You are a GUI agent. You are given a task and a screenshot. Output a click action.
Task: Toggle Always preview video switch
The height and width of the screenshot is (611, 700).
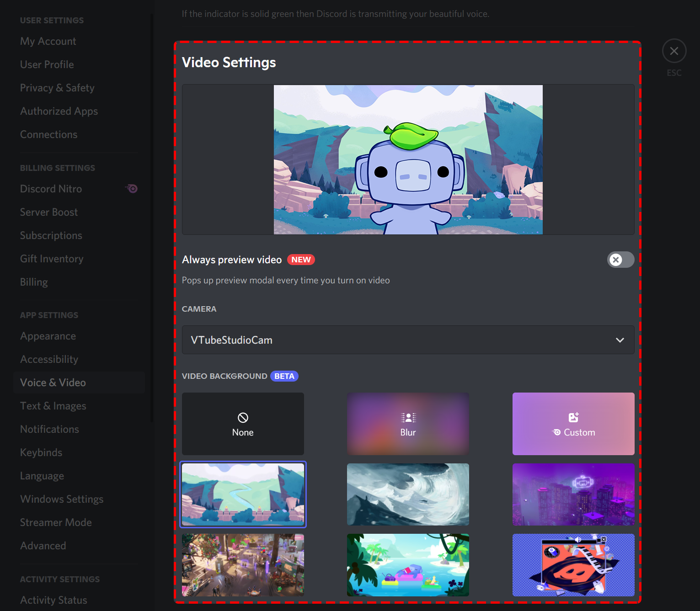click(x=620, y=260)
